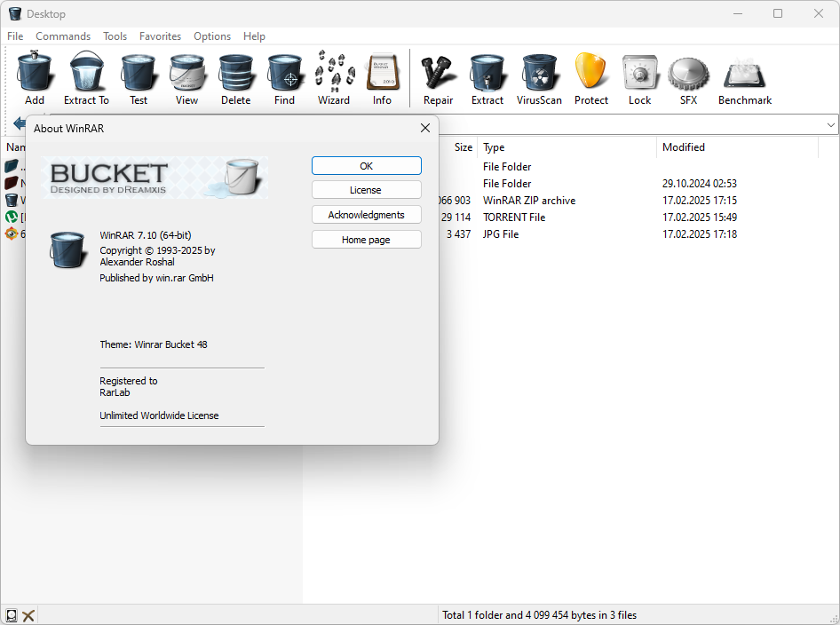This screenshot has width=840, height=625.
Task: Start VirusScan from toolbar
Action: [x=539, y=78]
